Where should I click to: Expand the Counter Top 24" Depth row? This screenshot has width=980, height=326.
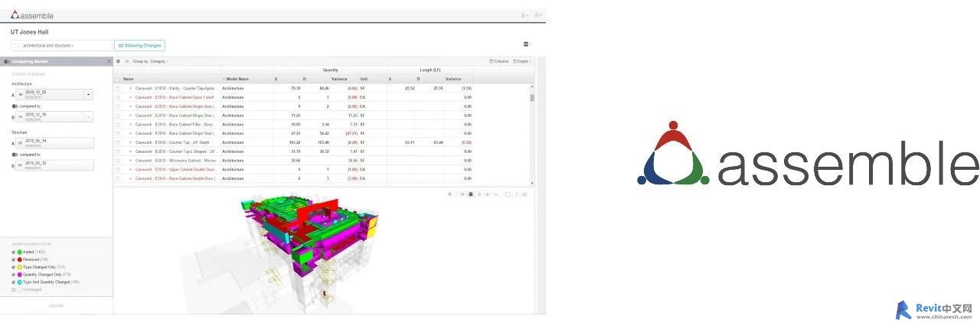130,142
